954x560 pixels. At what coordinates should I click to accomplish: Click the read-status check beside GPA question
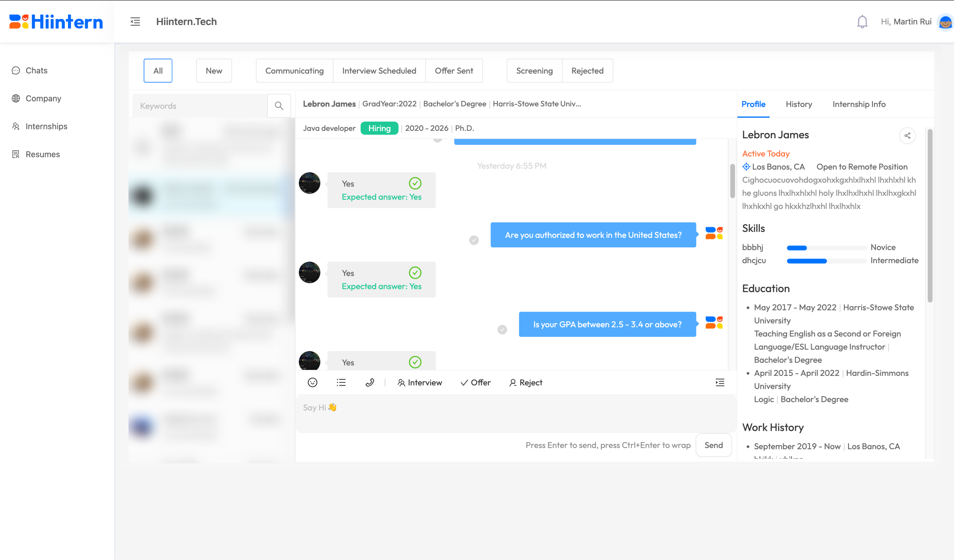[x=502, y=330]
